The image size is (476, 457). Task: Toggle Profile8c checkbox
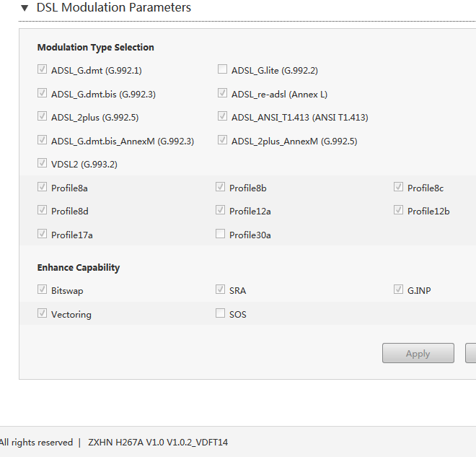(x=399, y=187)
